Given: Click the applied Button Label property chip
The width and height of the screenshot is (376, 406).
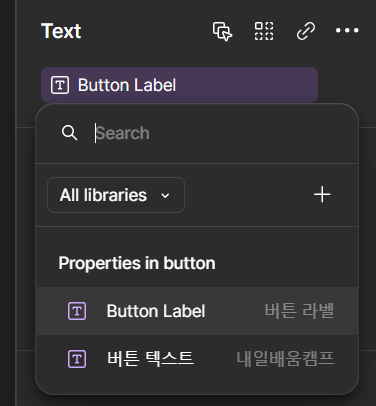Looking at the screenshot, I should tap(179, 85).
